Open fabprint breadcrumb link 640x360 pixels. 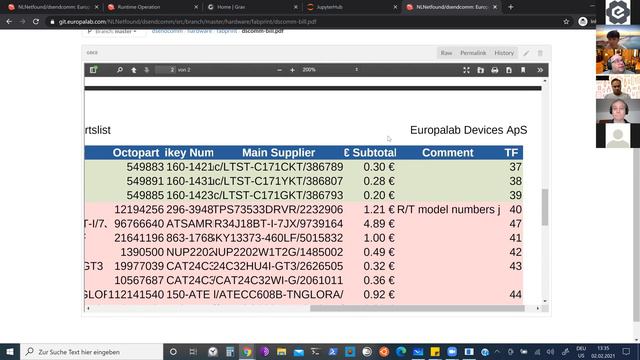pos(227,31)
